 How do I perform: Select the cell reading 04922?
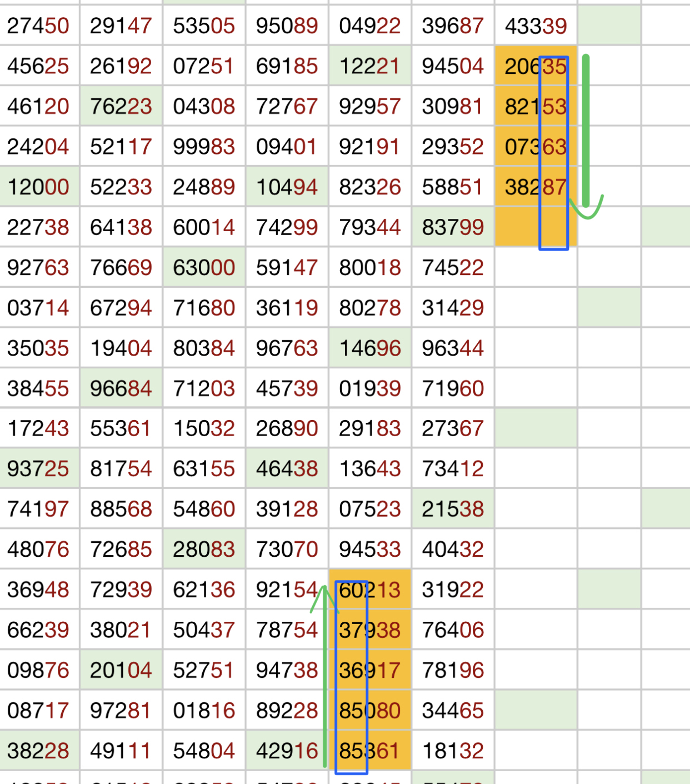point(370,26)
